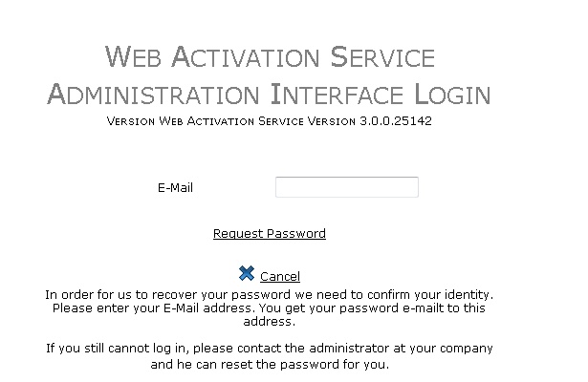Click the E-Mail field label
This screenshot has height=382, width=588.
tap(175, 187)
